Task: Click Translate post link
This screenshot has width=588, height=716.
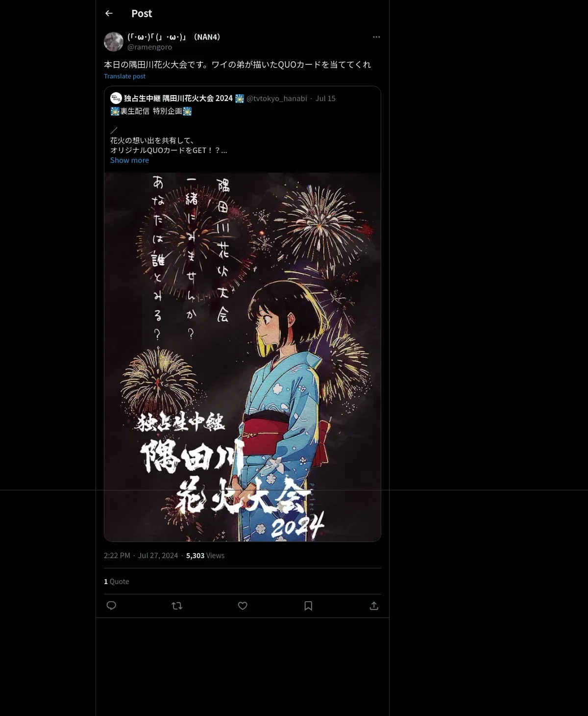Action: pyautogui.click(x=124, y=76)
